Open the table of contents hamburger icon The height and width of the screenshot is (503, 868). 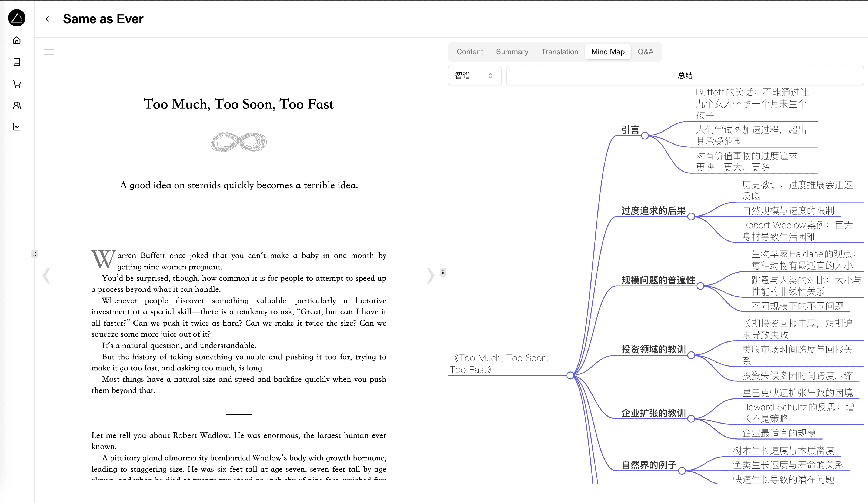[x=49, y=51]
